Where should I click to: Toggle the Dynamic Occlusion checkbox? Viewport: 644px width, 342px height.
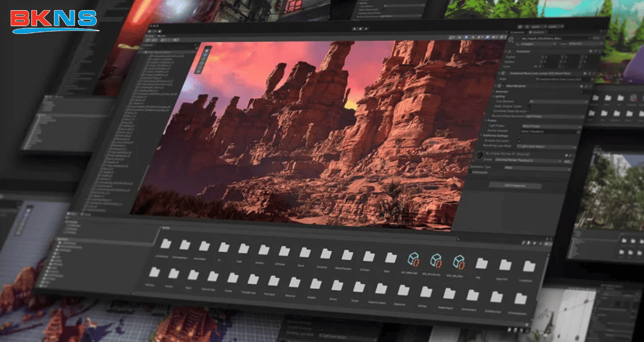(x=519, y=140)
